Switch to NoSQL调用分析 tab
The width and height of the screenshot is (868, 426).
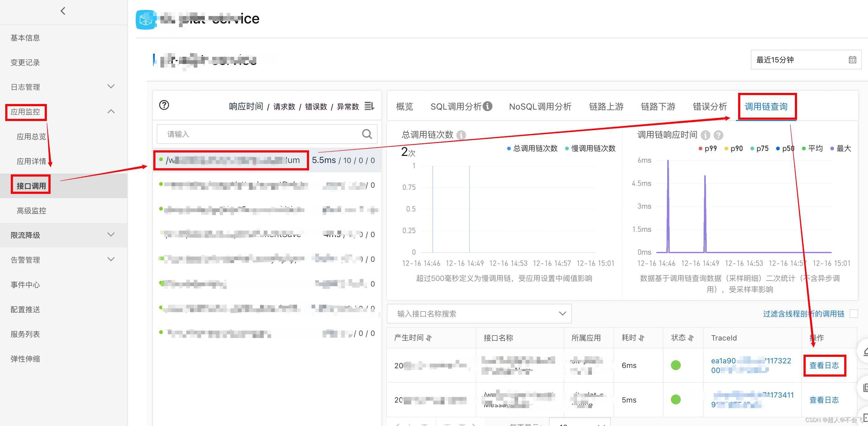540,106
